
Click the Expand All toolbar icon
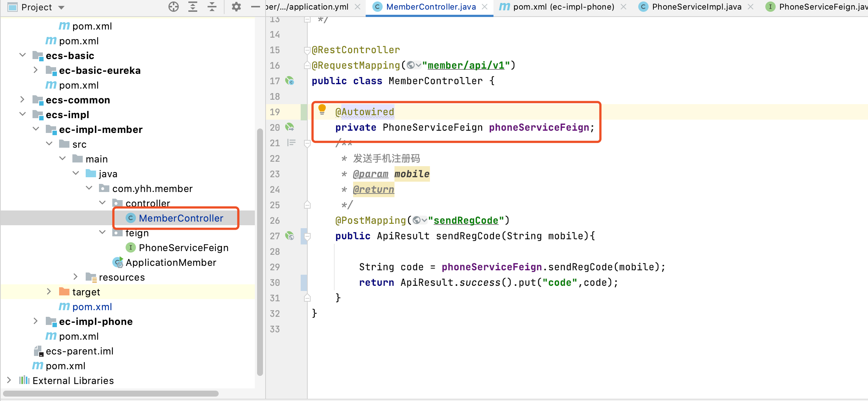[x=193, y=7]
